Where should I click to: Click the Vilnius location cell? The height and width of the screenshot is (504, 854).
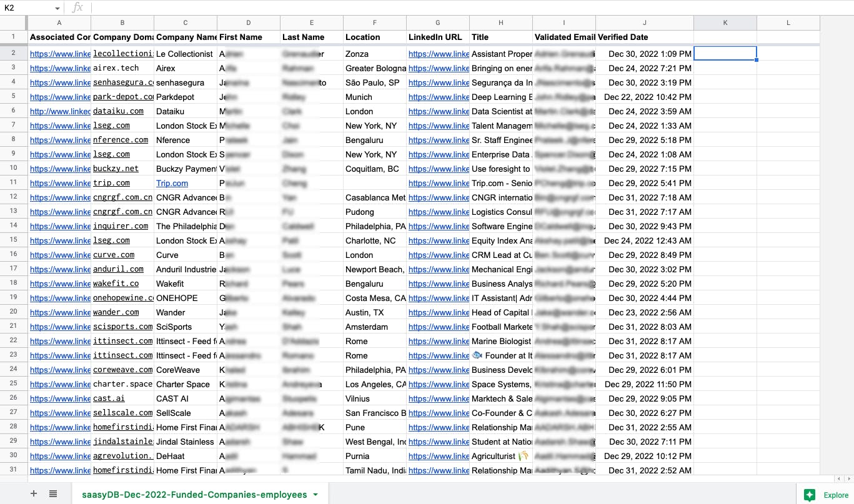tap(375, 398)
